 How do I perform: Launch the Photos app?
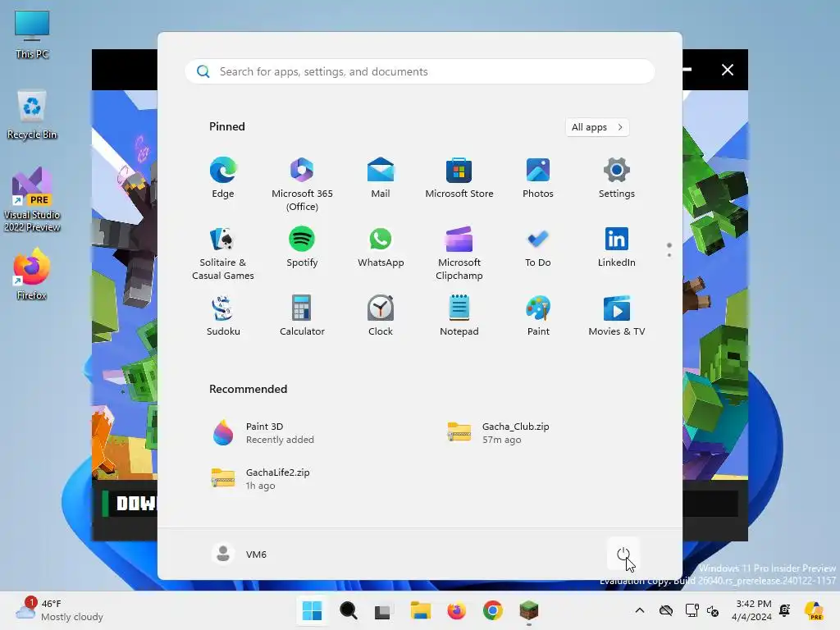coord(538,178)
